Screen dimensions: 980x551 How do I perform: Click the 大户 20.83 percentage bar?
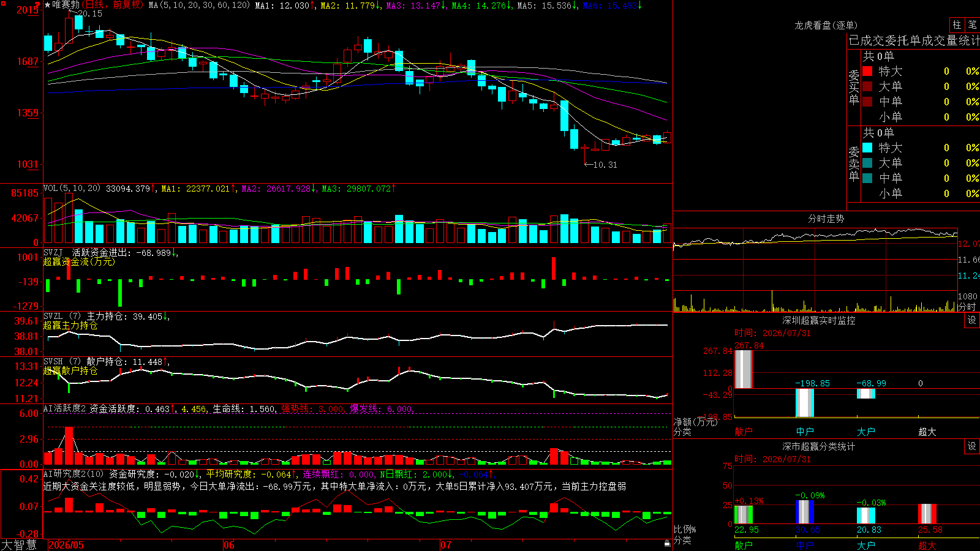(x=866, y=515)
